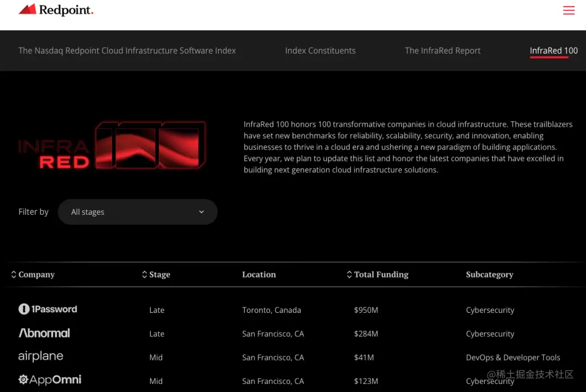Click airplane's San Francisco, CA location
Viewport: 586px width, 392px height.
273,357
